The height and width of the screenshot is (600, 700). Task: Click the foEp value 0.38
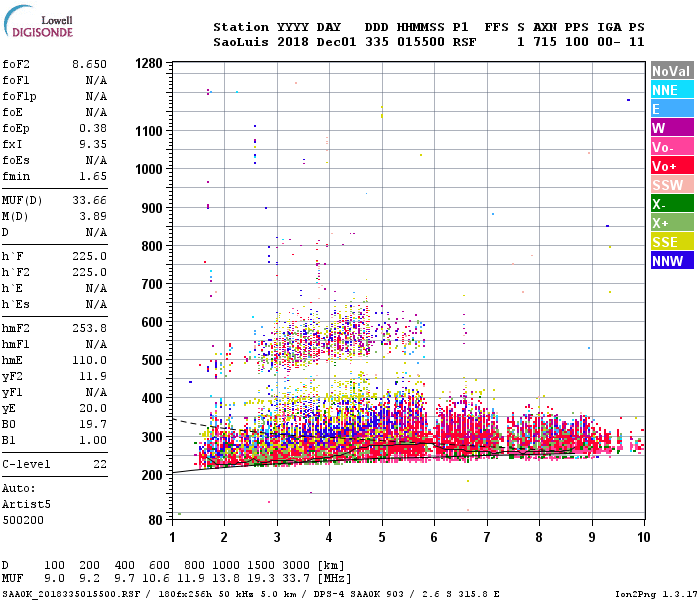click(x=93, y=128)
